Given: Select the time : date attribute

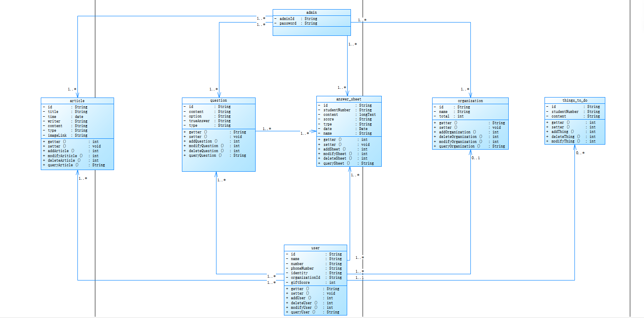Looking at the screenshot, I should pos(63,117).
